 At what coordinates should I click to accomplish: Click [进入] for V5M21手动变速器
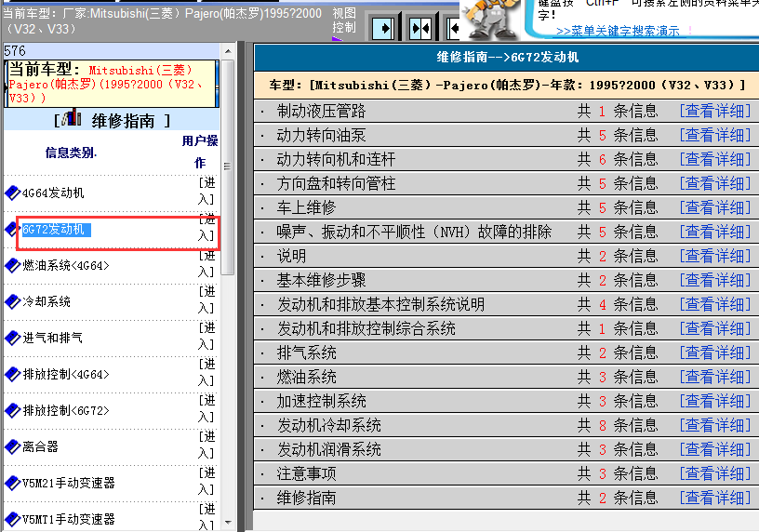coord(206,481)
